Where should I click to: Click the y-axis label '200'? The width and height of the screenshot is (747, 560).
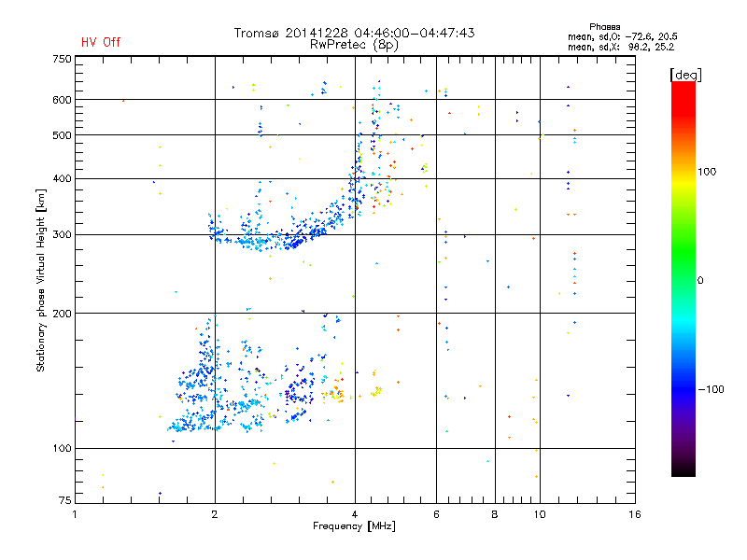(62, 314)
